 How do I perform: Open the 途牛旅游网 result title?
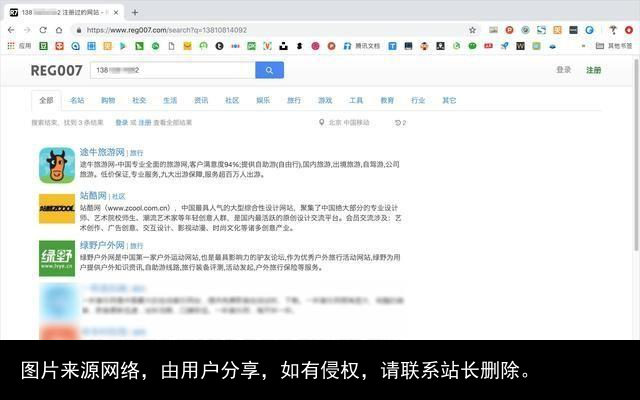102,152
